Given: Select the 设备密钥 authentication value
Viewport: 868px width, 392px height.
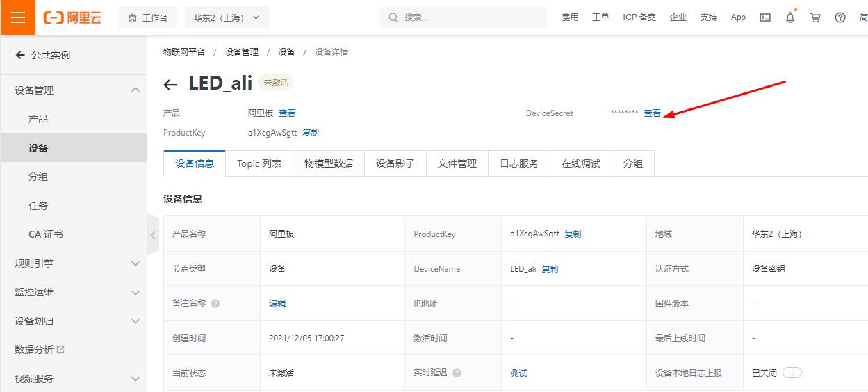Looking at the screenshot, I should coord(769,269).
